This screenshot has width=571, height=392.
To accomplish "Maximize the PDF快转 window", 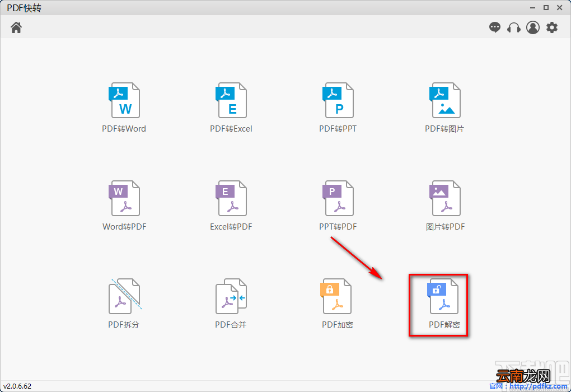I will pos(546,8).
